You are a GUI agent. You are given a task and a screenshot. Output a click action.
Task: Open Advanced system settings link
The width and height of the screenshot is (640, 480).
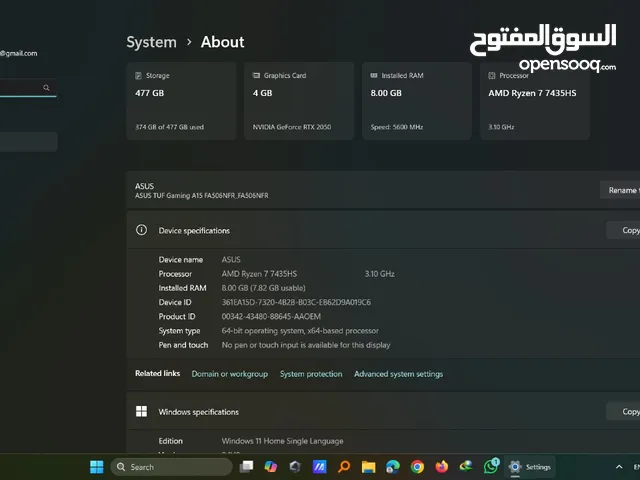(x=398, y=374)
